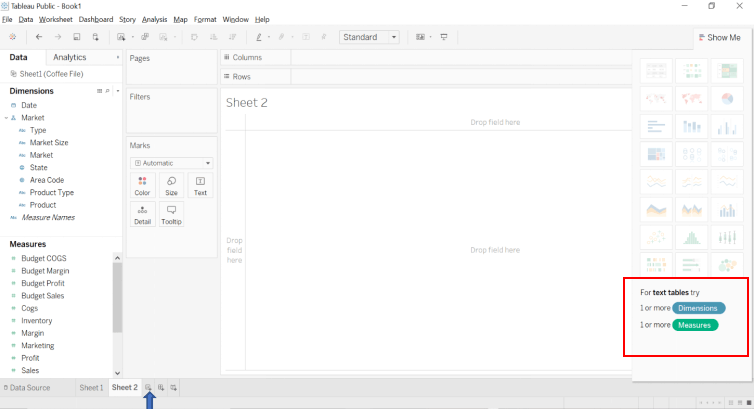The height and width of the screenshot is (409, 754).
Task: Sort ascending using toolbar icon
Action: coord(214,37)
